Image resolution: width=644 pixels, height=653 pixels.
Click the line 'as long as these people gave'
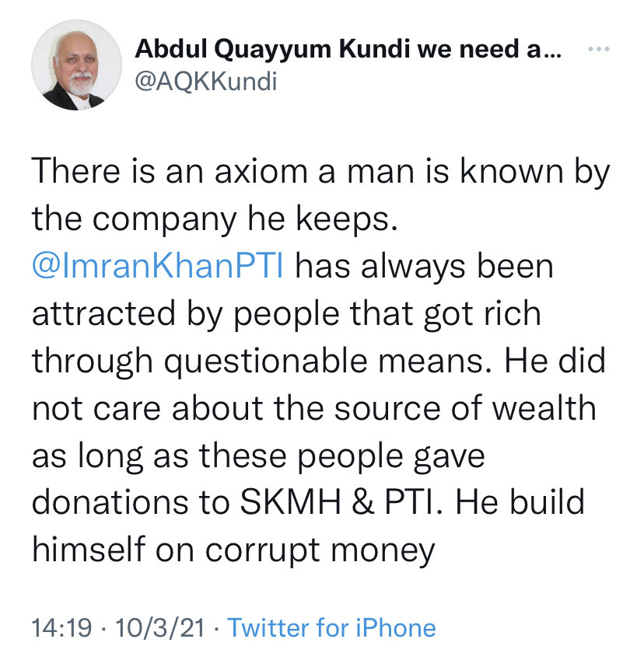coord(258,456)
